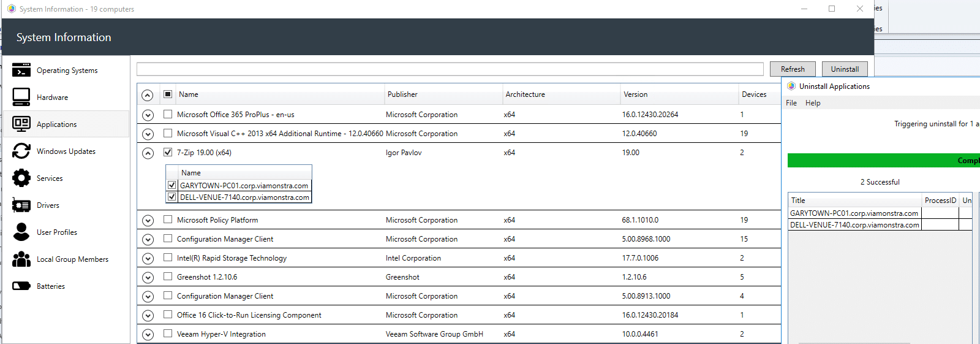The height and width of the screenshot is (344, 980).
Task: Expand Configuration Manager Client version 5.00.8968.1000 row
Action: tap(148, 239)
